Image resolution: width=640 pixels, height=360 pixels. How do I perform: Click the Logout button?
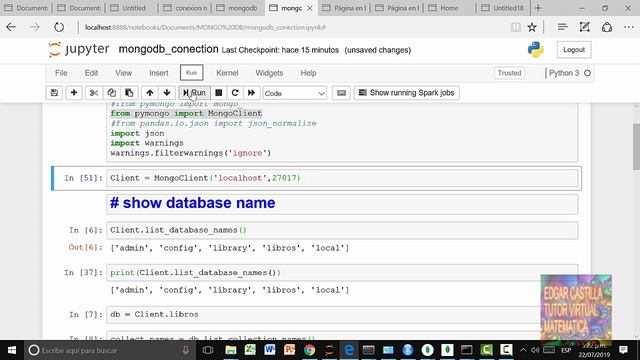coord(574,50)
